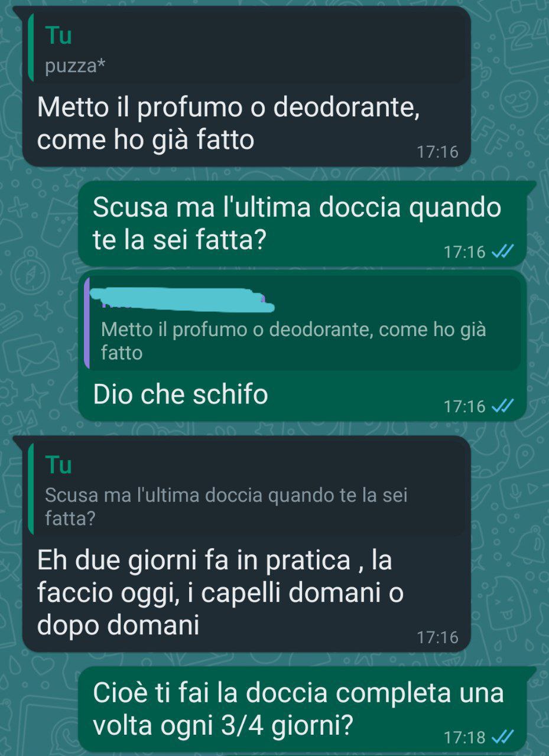Tap the purple bar of the quoted deodorante message
The width and height of the screenshot is (549, 756).
pyautogui.click(x=87, y=323)
